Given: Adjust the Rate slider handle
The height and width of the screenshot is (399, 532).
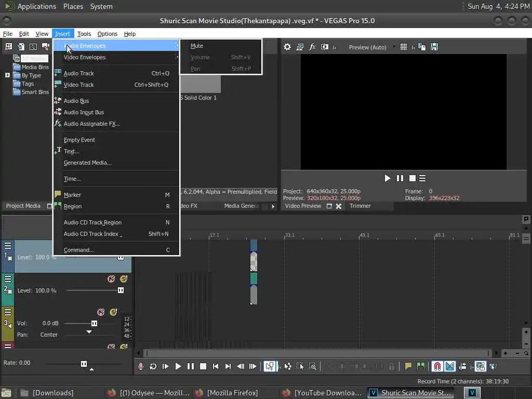Looking at the screenshot, I should [x=84, y=364].
